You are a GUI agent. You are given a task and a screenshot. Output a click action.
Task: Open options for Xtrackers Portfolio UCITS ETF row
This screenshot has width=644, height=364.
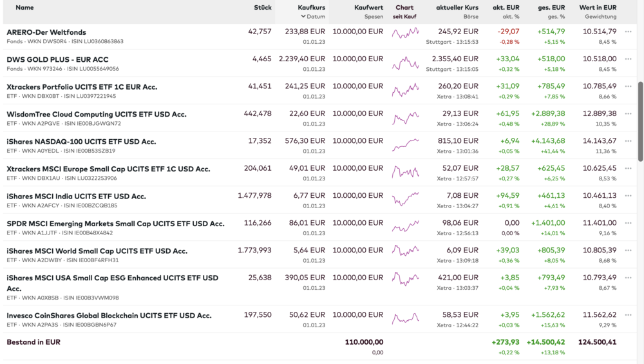628,86
